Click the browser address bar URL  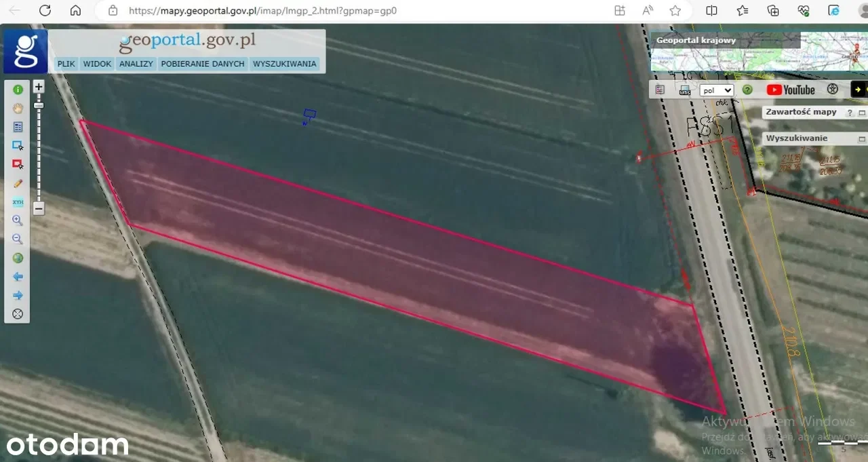(262, 11)
